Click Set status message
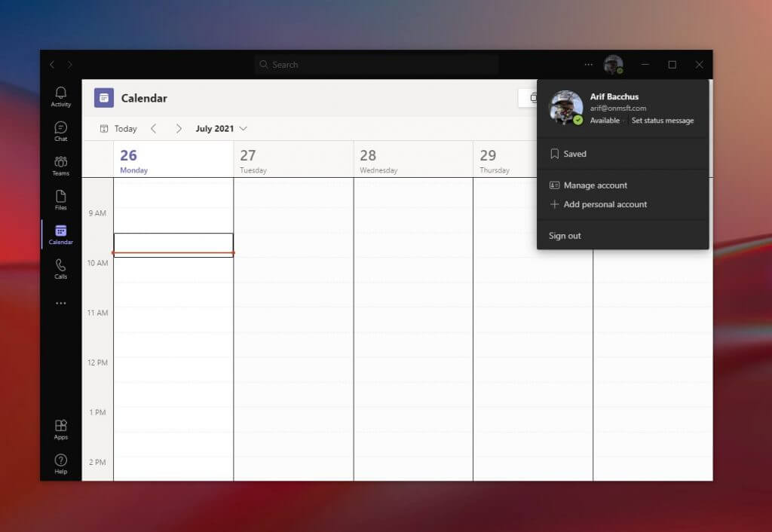This screenshot has width=772, height=532. (x=663, y=120)
